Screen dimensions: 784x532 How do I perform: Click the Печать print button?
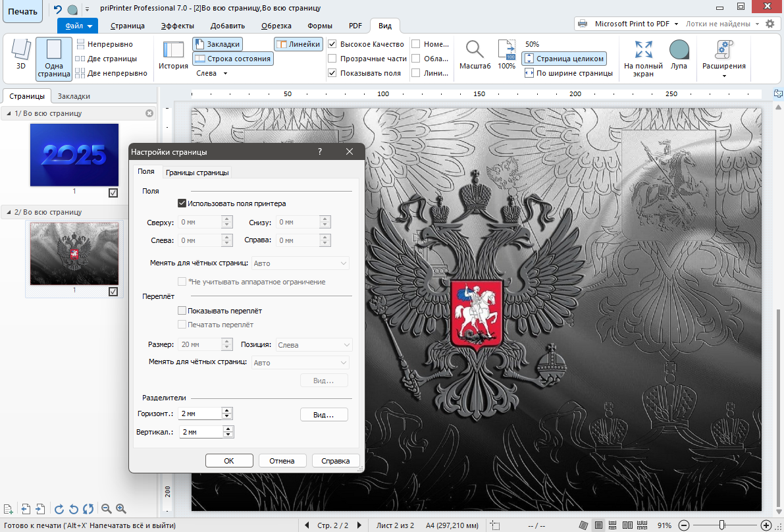pos(22,11)
